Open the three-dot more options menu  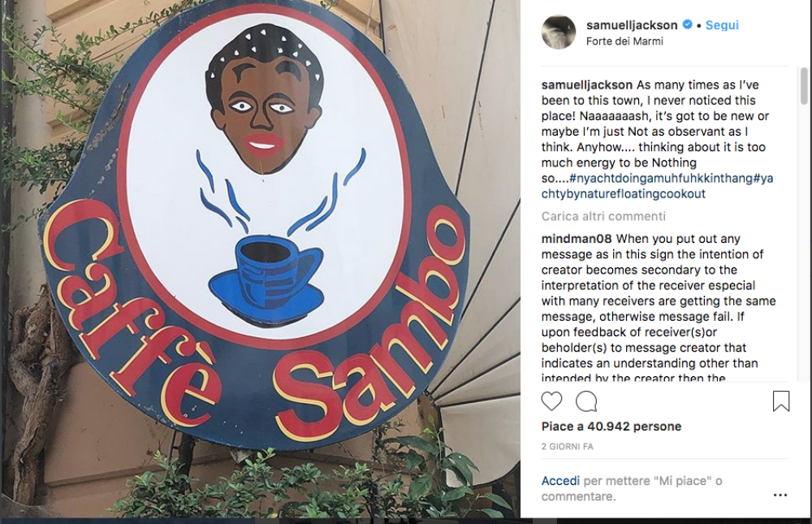click(780, 495)
